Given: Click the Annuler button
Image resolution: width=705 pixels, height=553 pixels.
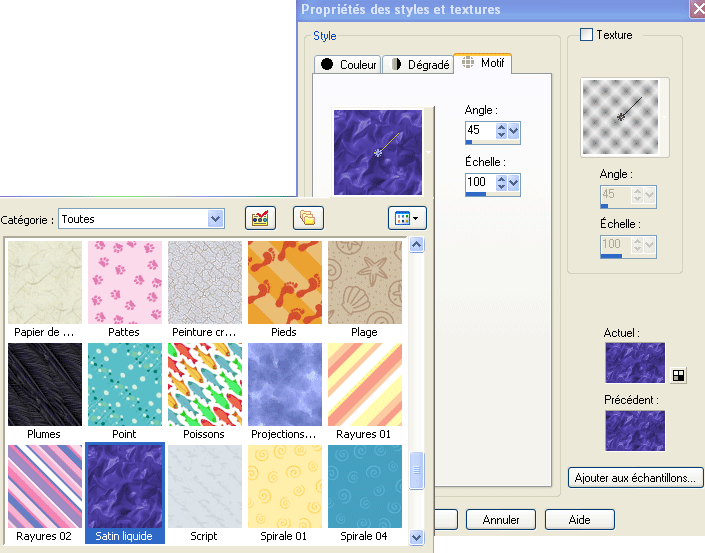Looking at the screenshot, I should 501,520.
